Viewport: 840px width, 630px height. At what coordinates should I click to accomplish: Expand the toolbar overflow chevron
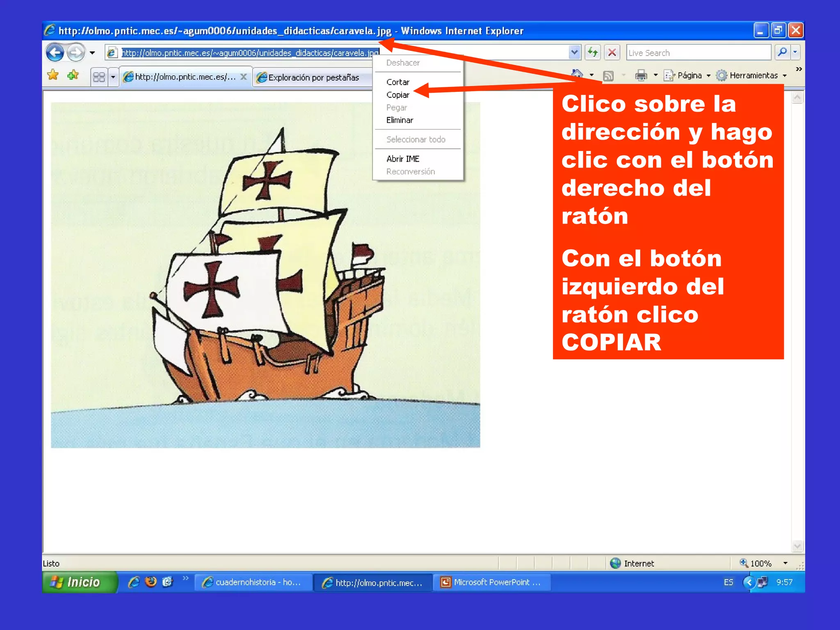click(x=799, y=69)
